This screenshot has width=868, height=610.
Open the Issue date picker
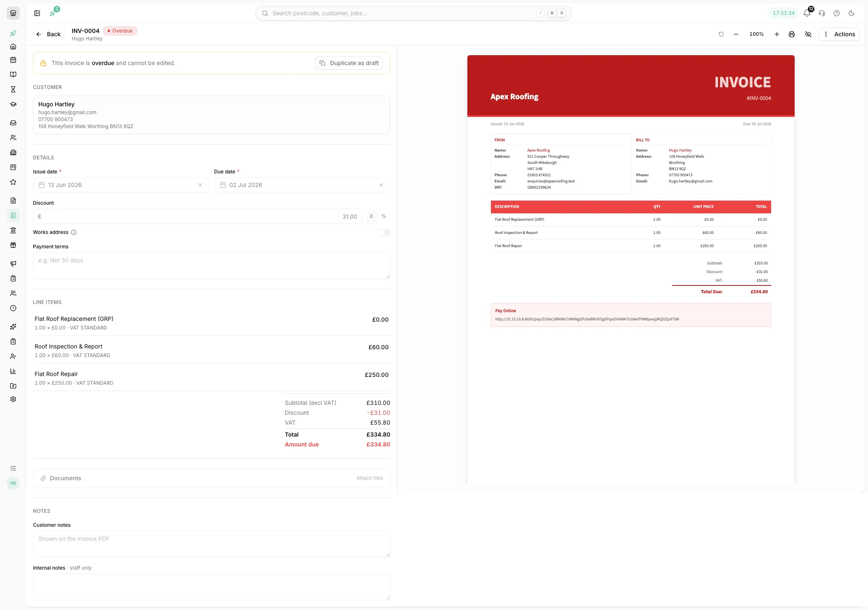coord(121,185)
